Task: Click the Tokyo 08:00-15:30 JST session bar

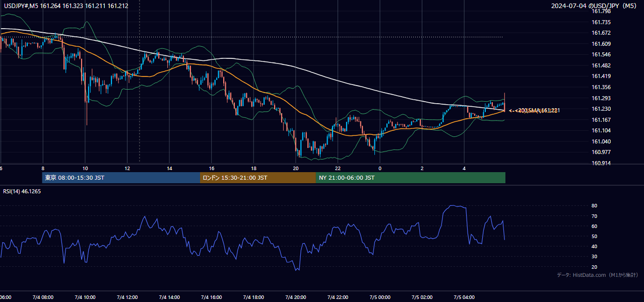Action: pos(121,178)
